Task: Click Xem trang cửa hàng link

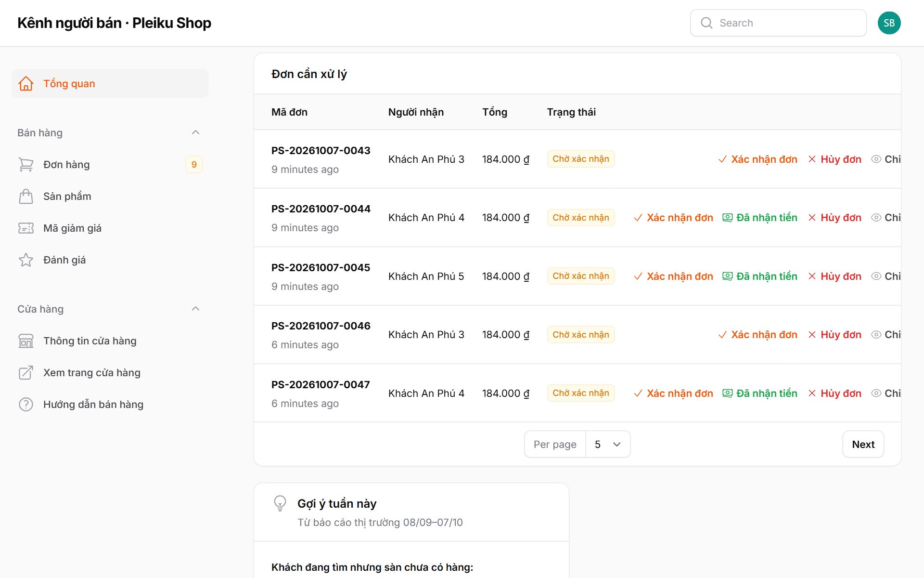Action: [110, 372]
